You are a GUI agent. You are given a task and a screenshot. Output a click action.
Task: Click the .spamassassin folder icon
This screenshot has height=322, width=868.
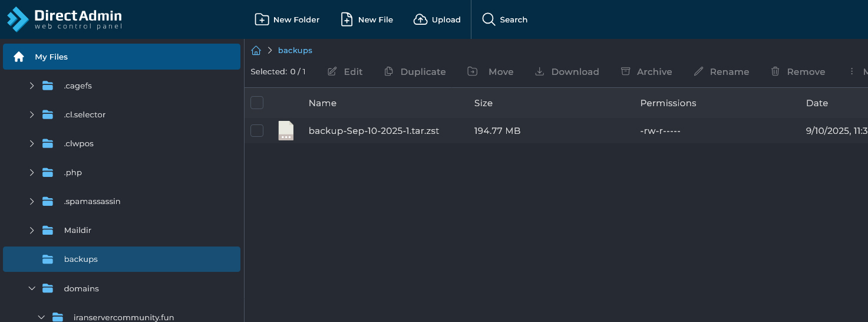[x=48, y=201]
